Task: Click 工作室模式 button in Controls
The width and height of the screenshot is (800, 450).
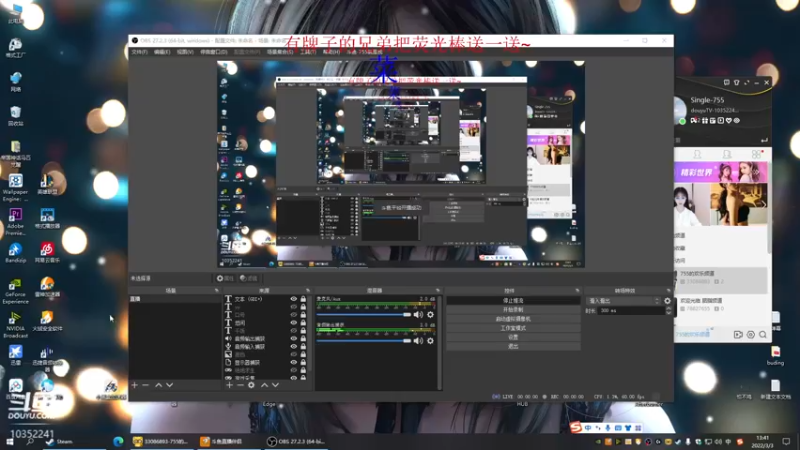Action: [513, 328]
